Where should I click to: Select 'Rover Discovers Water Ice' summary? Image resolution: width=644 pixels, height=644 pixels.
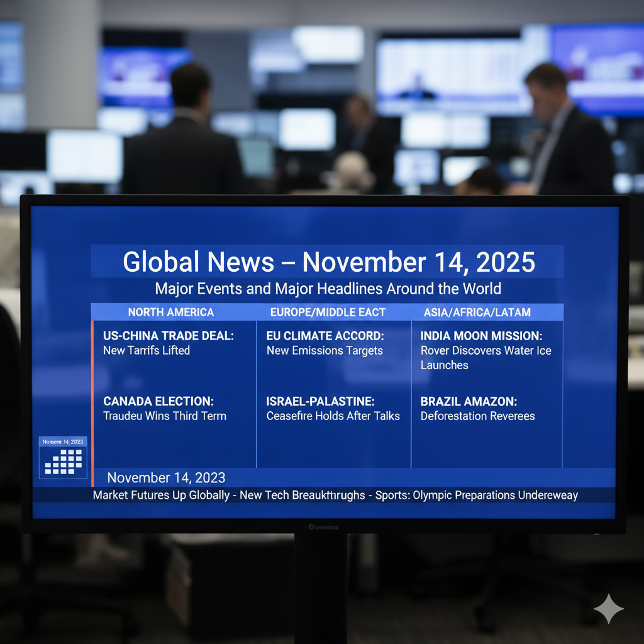486,350
